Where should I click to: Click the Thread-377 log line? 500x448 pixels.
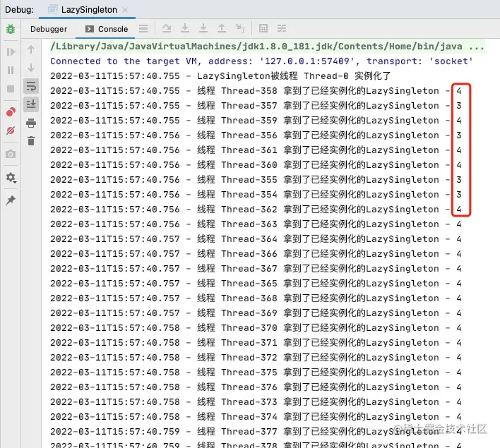(256, 432)
